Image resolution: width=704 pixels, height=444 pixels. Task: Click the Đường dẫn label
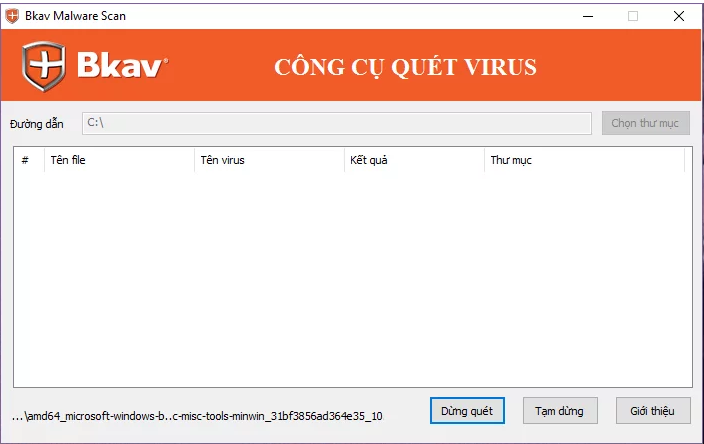[37, 124]
